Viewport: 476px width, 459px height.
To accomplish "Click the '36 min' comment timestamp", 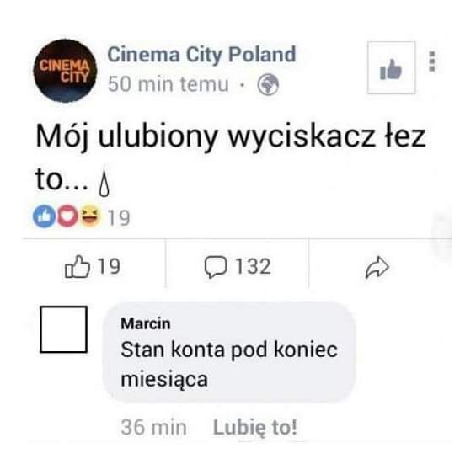I will click(x=153, y=428).
